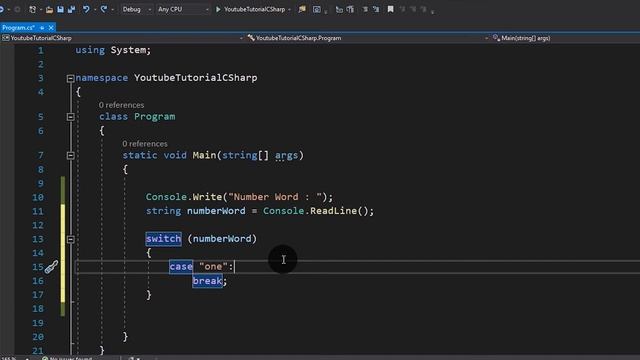Click line number 10 in the margin
640x360 pixels.
[38, 198]
